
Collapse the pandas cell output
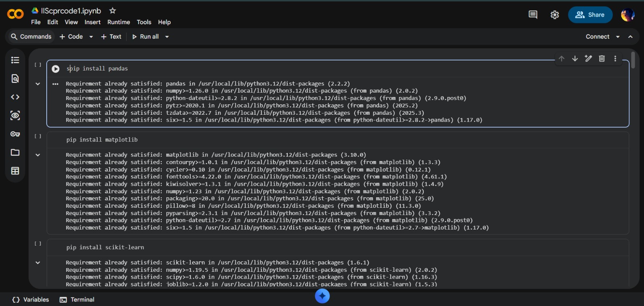coord(38,84)
